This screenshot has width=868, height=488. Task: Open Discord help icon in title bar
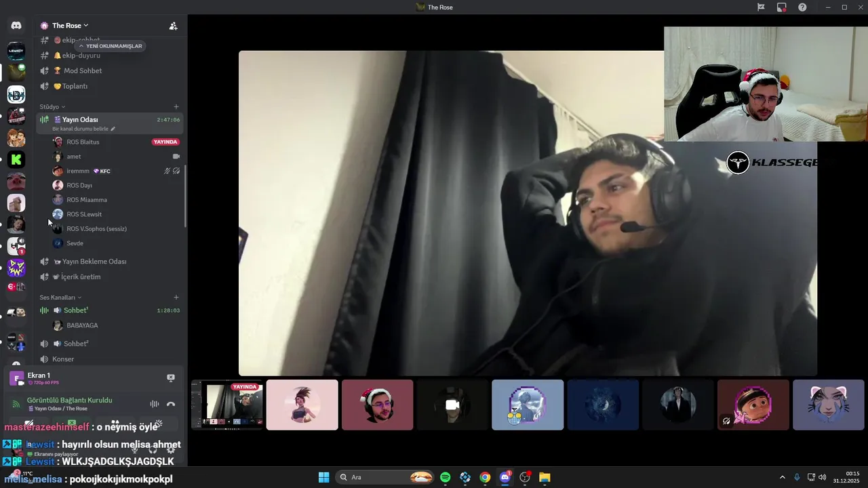[x=803, y=7]
